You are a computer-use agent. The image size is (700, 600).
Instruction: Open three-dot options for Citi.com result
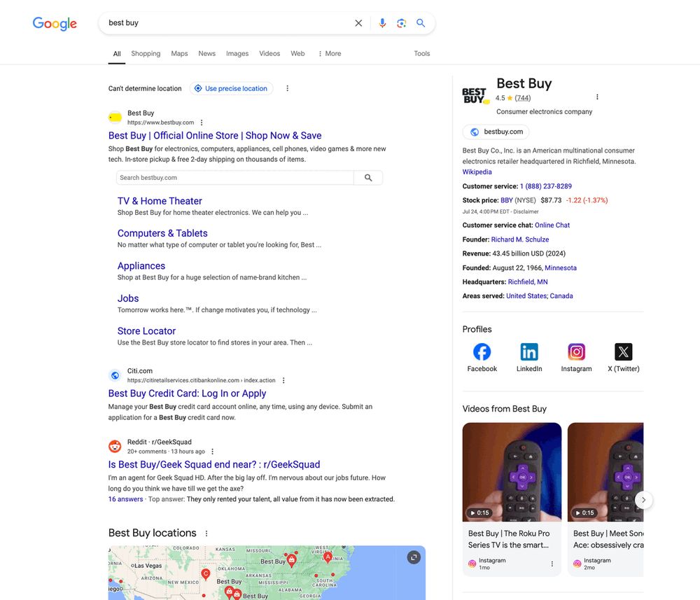coord(283,380)
